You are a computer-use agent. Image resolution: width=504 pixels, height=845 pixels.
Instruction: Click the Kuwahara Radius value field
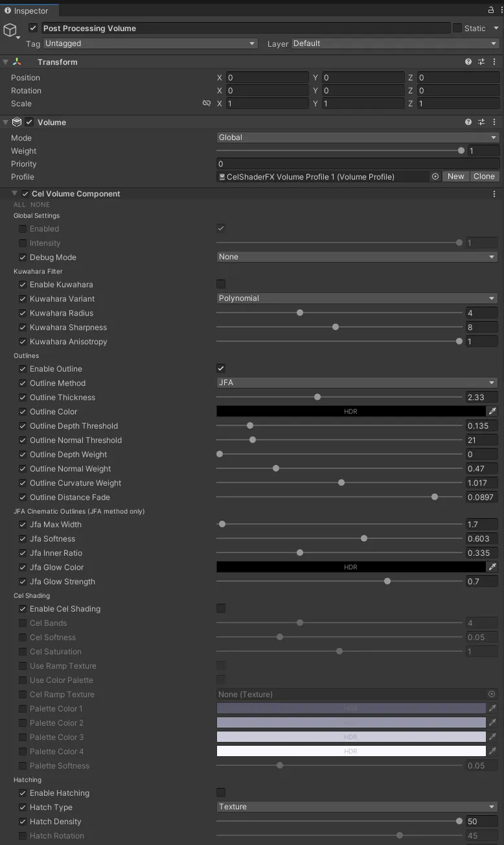coord(482,313)
